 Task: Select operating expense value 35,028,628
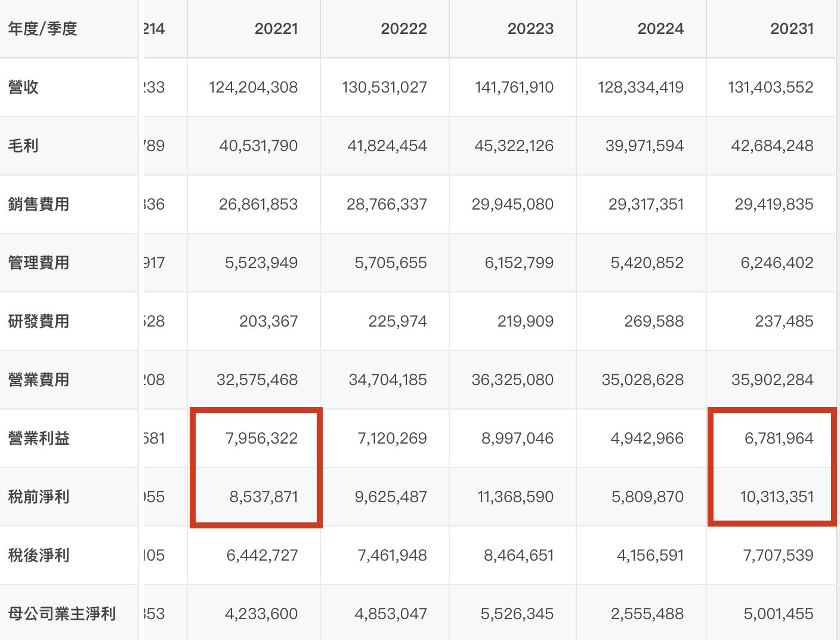pyautogui.click(x=642, y=380)
